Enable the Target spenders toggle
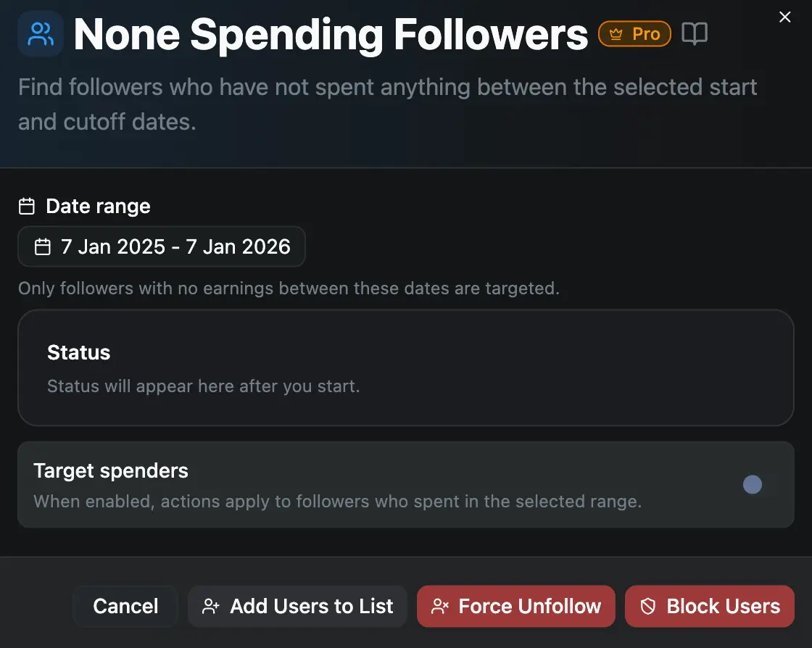Viewport: 812px width, 648px height. [x=753, y=486]
